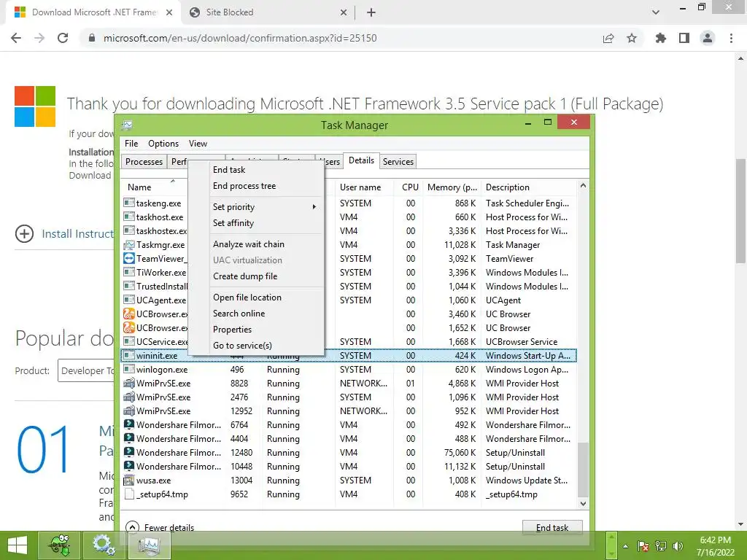Viewport: 747px width, 560px height.
Task: Click End task button at bottom
Action: coord(552,527)
